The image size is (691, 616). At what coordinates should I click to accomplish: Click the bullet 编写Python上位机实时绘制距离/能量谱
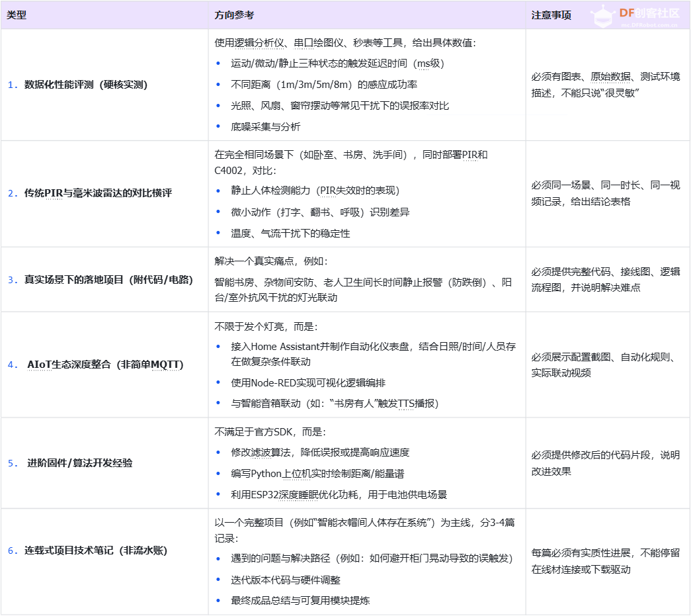(x=317, y=474)
